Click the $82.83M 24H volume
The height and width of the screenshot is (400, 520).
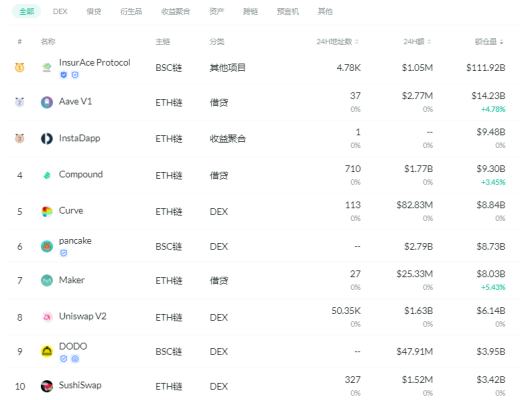415,205
